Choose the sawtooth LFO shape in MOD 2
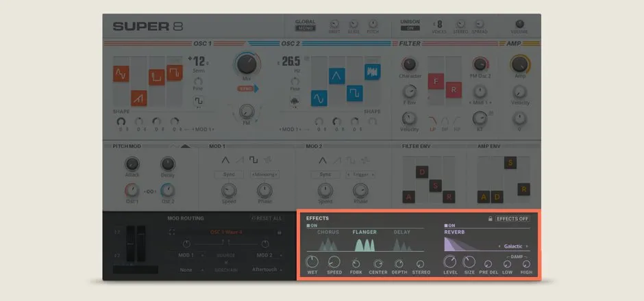Viewport: 644px width, 301px height. pyautogui.click(x=337, y=160)
